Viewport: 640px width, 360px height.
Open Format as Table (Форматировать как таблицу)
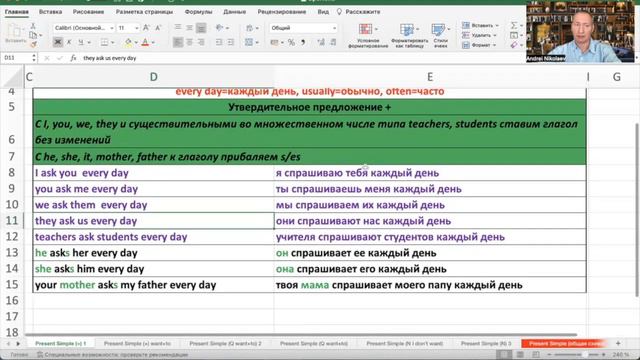coord(409,35)
